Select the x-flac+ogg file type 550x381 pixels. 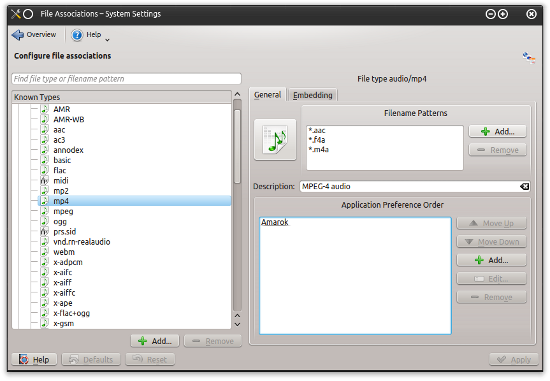click(72, 313)
